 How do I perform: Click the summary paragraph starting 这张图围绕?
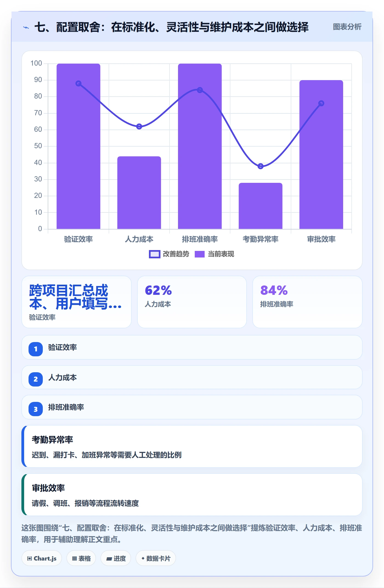pyautogui.click(x=192, y=534)
